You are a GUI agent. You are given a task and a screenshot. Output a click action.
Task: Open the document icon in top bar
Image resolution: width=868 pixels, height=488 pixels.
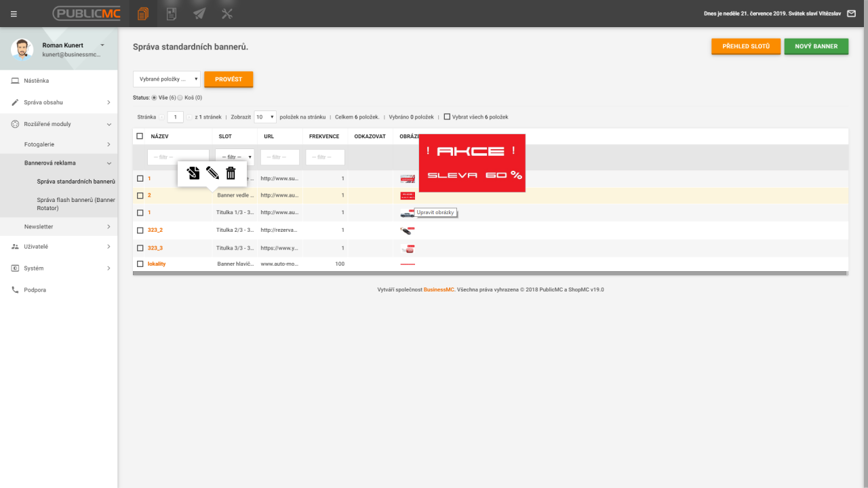(172, 14)
